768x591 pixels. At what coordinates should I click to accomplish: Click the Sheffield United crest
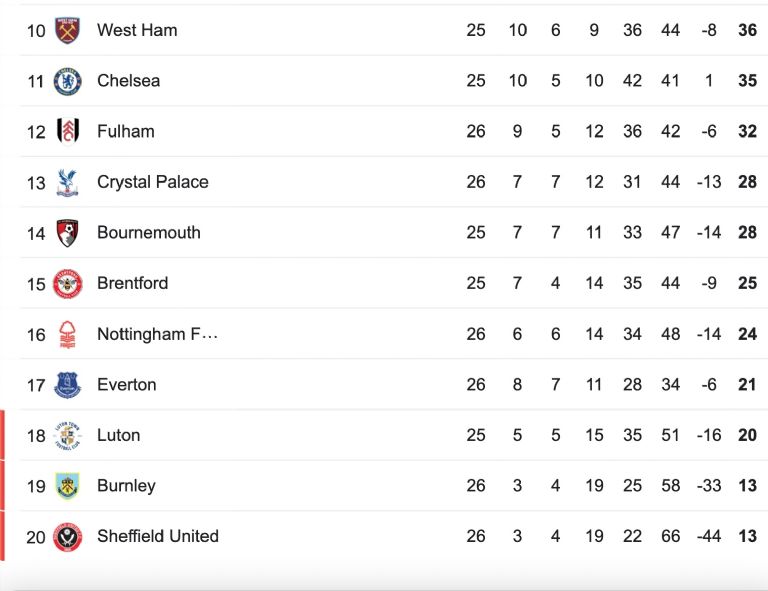pyautogui.click(x=67, y=537)
